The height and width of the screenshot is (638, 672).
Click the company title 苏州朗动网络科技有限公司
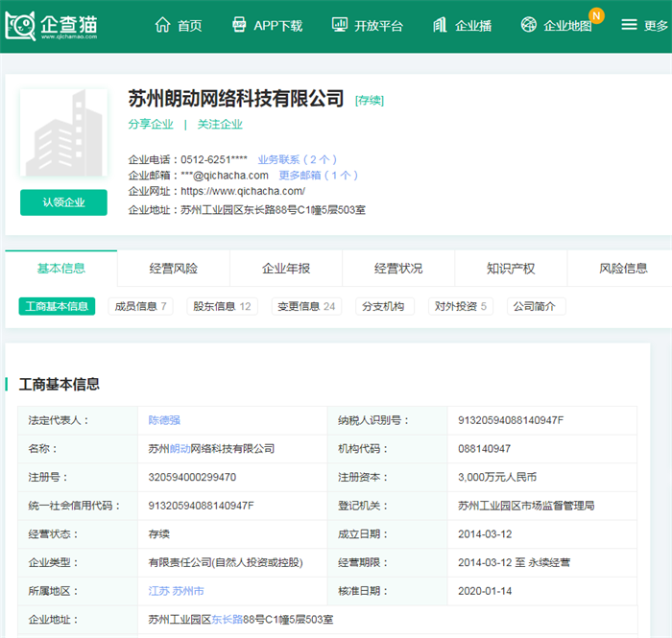(236, 99)
